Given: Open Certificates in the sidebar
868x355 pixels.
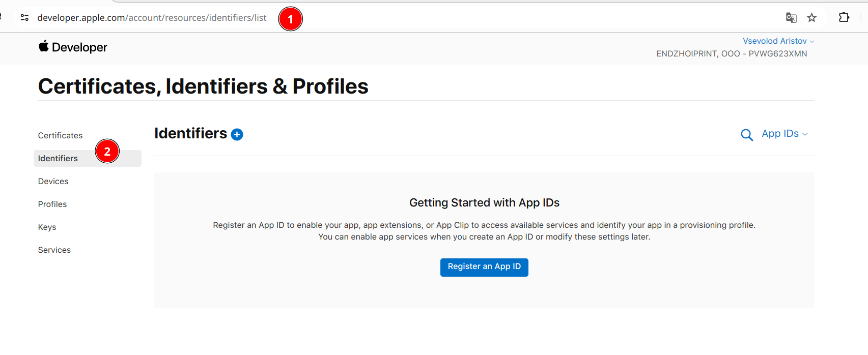Looking at the screenshot, I should click(60, 135).
